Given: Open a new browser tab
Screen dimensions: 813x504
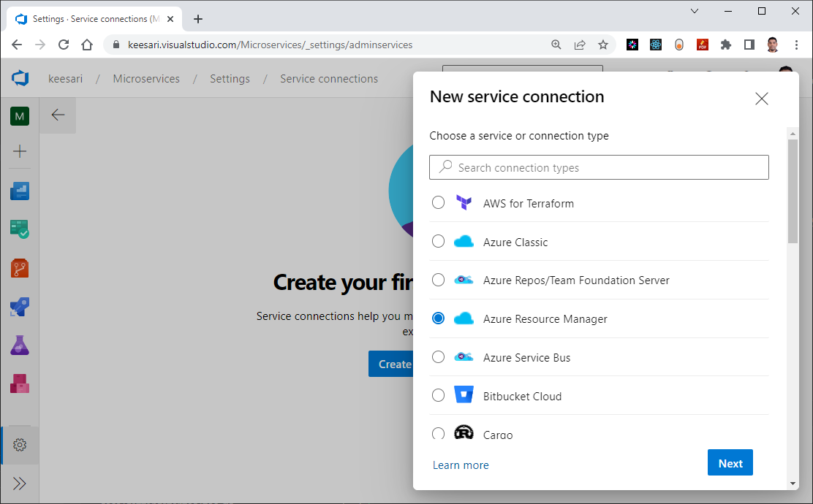Looking at the screenshot, I should (198, 19).
